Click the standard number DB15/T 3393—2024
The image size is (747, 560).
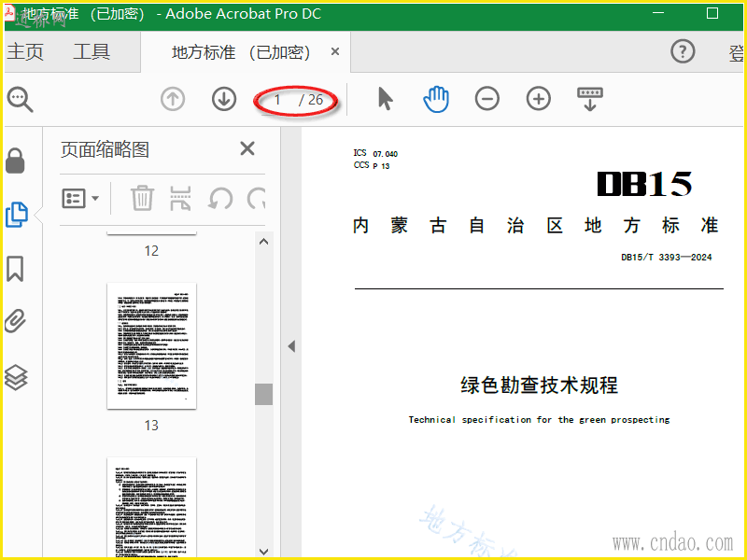(667, 258)
